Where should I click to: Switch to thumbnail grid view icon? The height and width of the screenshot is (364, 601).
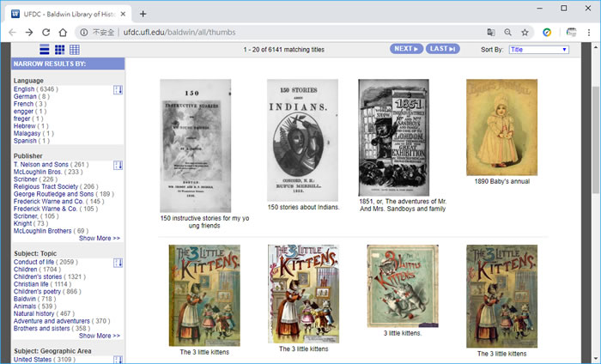60,50
